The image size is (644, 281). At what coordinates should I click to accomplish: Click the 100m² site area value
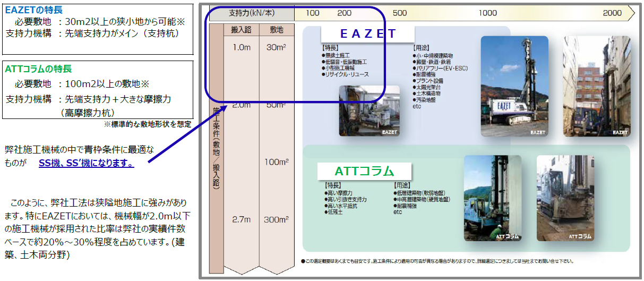[276, 161]
